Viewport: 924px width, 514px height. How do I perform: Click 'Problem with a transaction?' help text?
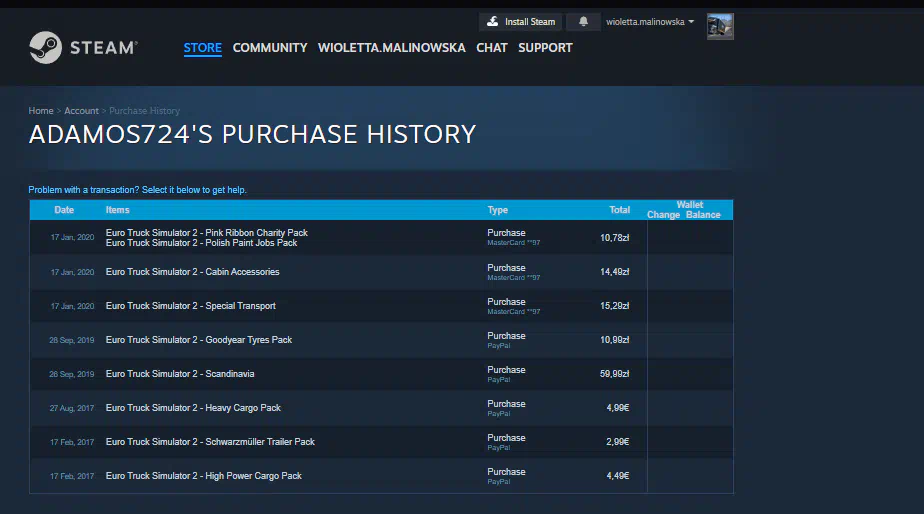click(x=137, y=190)
